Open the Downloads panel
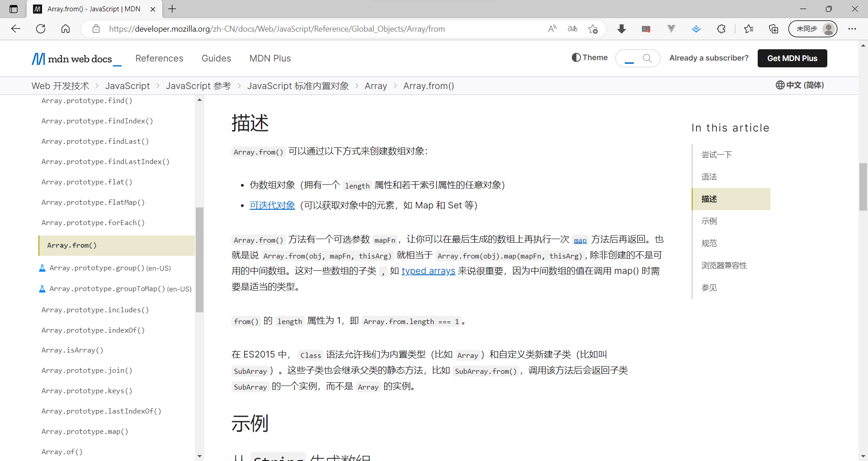Viewport: 868px width, 461px height. [x=622, y=28]
